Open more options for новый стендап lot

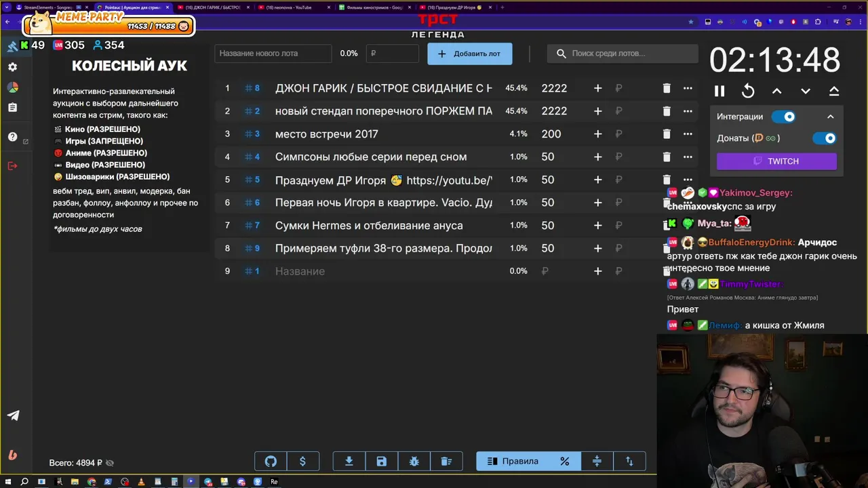pos(688,111)
